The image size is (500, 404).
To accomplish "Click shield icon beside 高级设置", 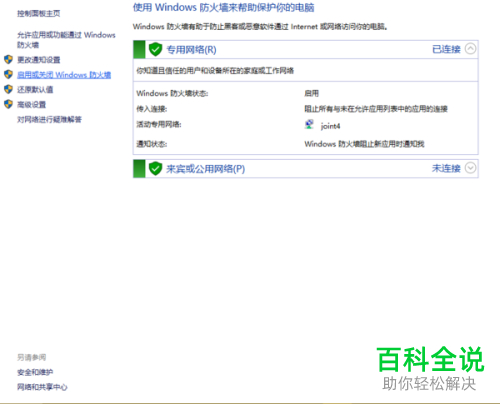I will pyautogui.click(x=8, y=104).
